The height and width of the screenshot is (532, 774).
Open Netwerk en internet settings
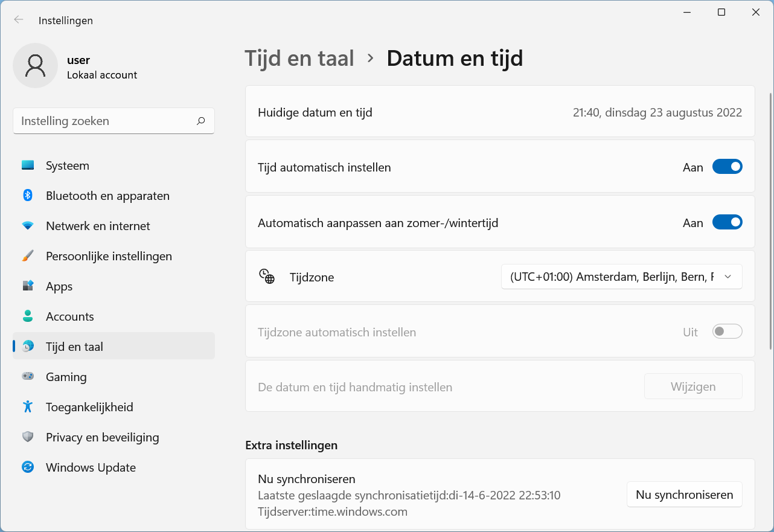click(28, 226)
